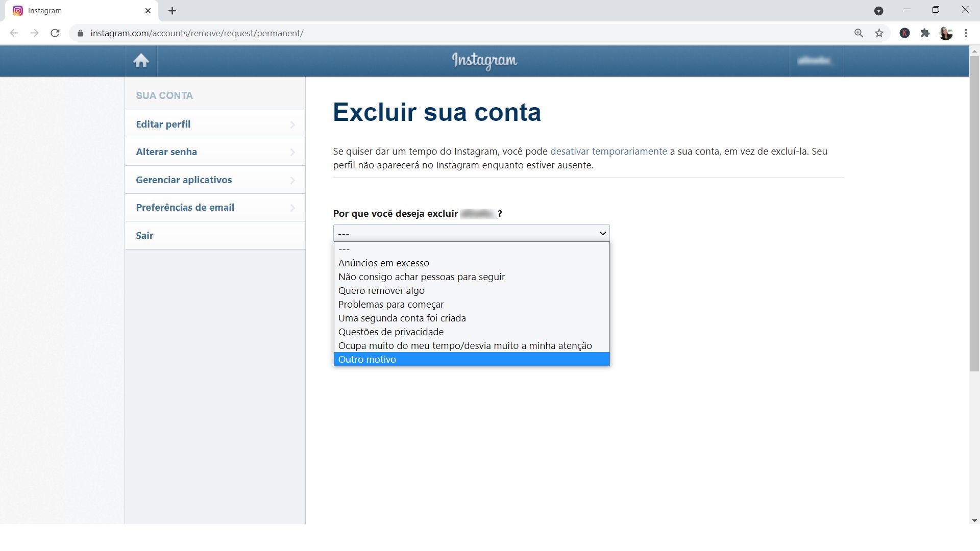980x551 pixels.
Task: Open the zoom magnifier icon in address bar
Action: pyautogui.click(x=859, y=33)
